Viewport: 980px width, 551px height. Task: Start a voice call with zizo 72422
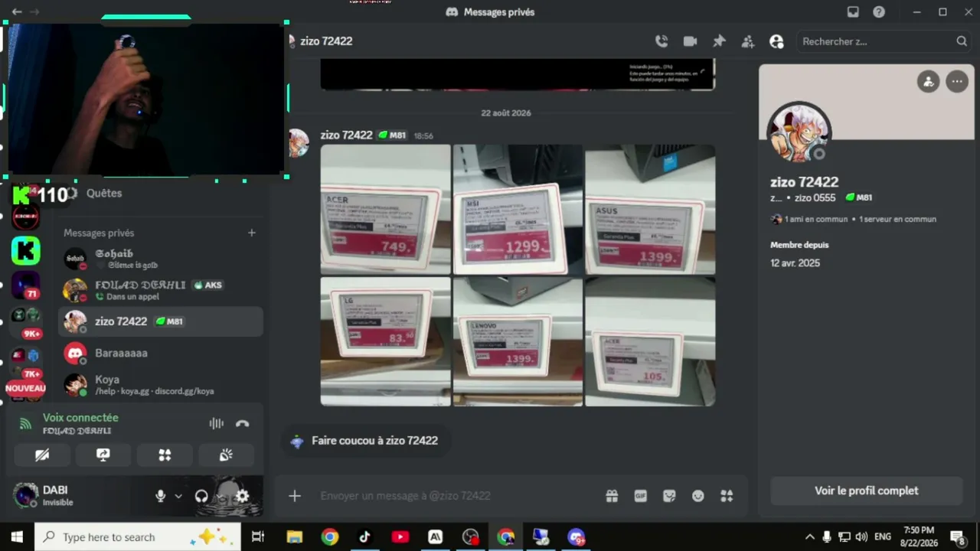pos(661,41)
